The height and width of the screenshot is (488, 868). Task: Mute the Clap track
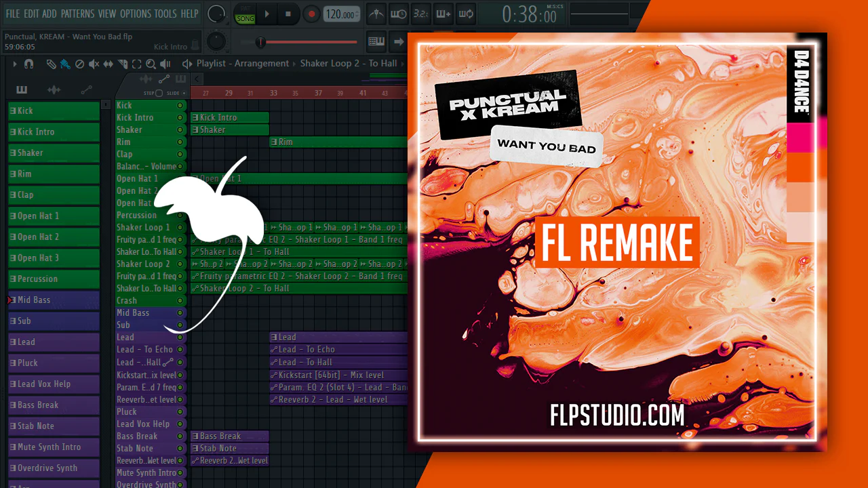(x=180, y=155)
